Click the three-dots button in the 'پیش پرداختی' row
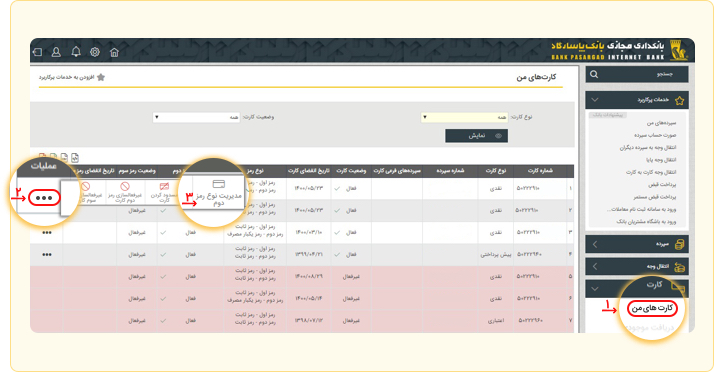This screenshot has width=714, height=372. (x=47, y=255)
